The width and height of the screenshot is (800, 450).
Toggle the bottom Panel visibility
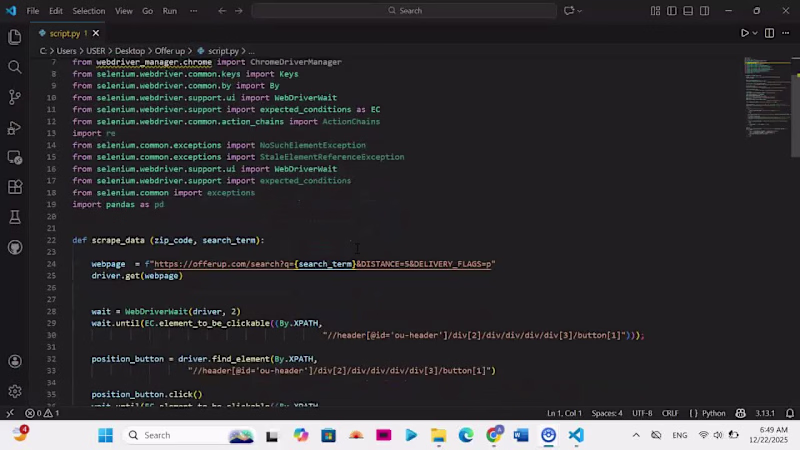pos(688,11)
